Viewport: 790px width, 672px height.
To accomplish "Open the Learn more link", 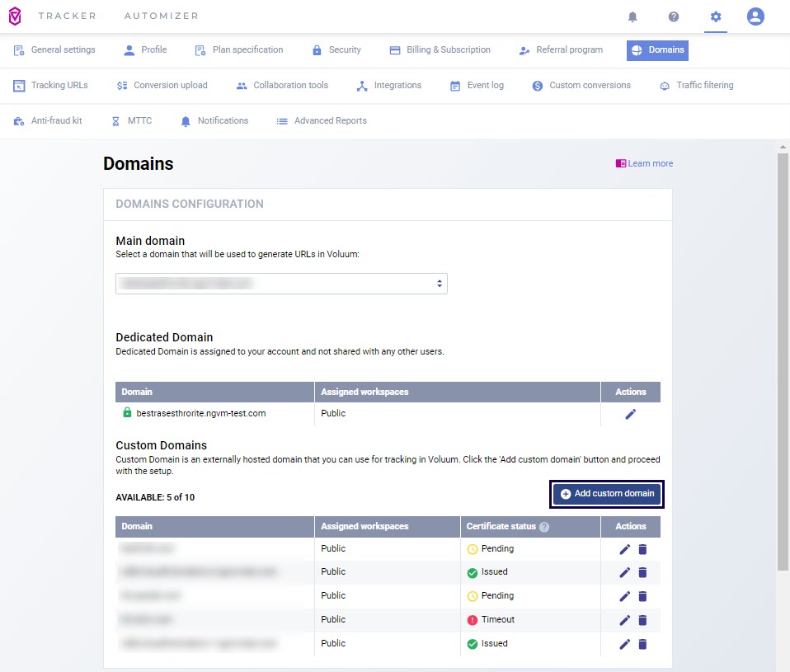I will tap(645, 164).
